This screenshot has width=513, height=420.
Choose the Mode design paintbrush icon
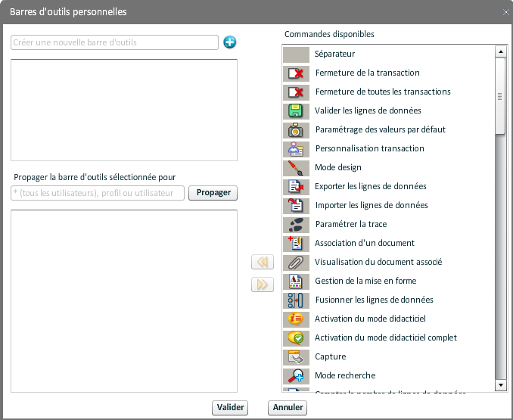(x=297, y=168)
